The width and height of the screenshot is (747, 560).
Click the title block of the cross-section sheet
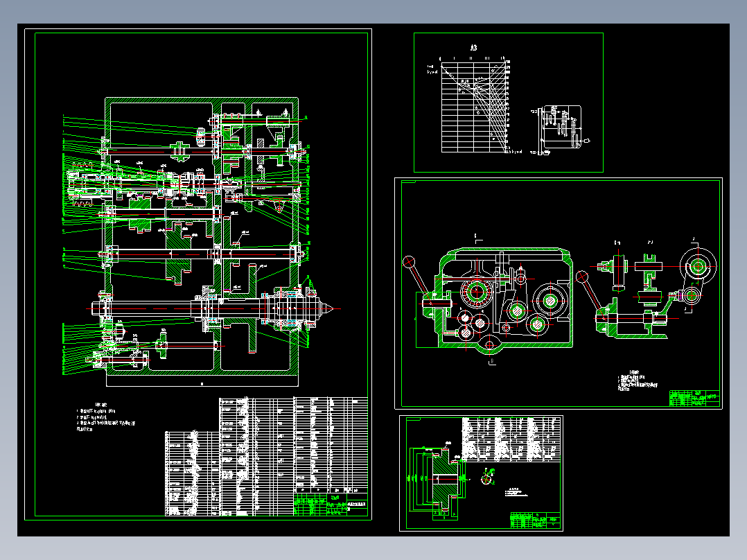pyautogui.click(x=694, y=398)
